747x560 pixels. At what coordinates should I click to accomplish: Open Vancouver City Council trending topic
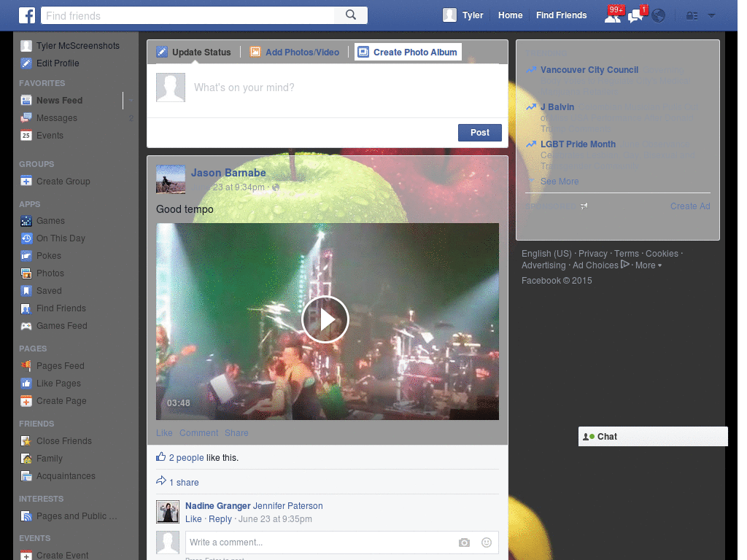(589, 69)
